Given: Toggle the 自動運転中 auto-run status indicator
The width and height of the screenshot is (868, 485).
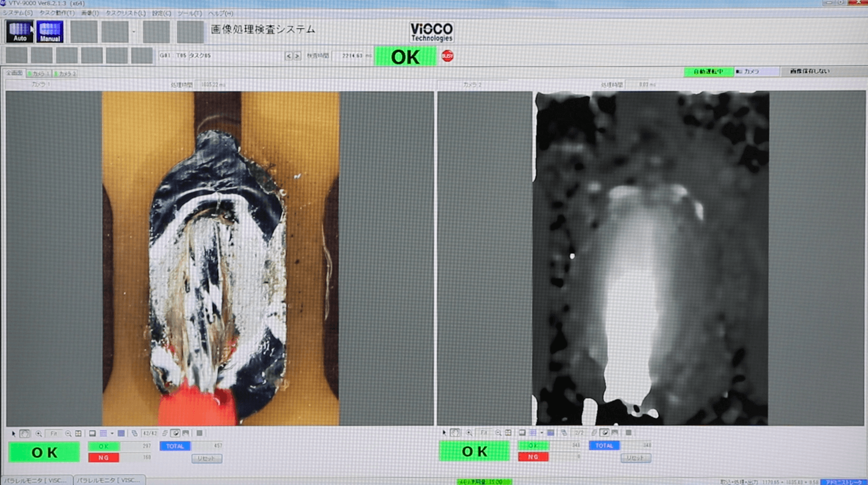Looking at the screenshot, I should 708,72.
